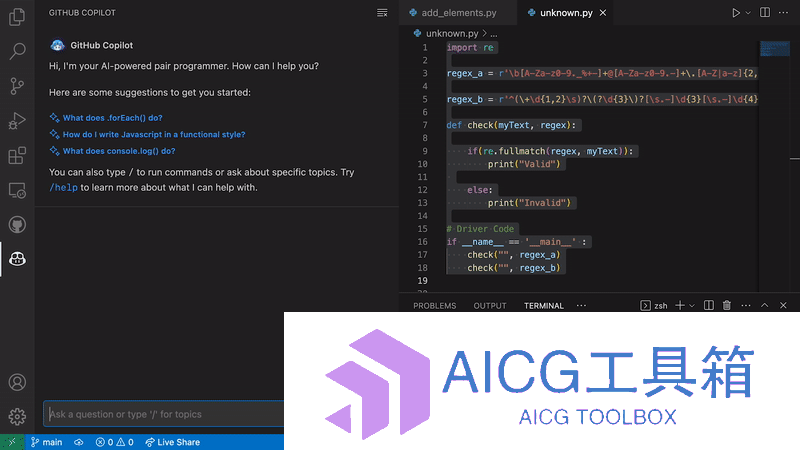Switch to the PROBLEMS panel tab
800x450 pixels.
435,306
